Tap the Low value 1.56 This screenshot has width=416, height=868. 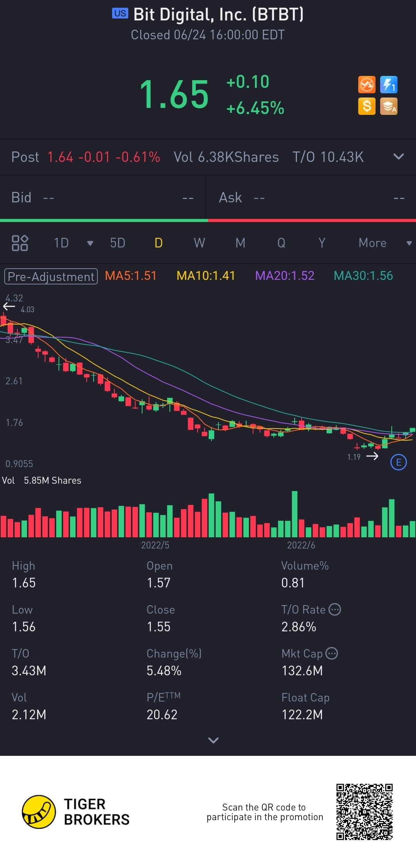24,627
